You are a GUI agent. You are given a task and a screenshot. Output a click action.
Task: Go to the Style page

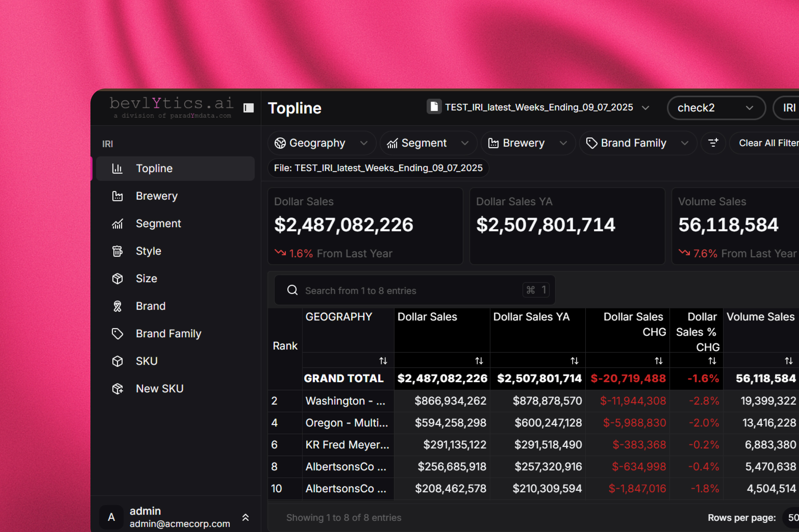pyautogui.click(x=148, y=251)
